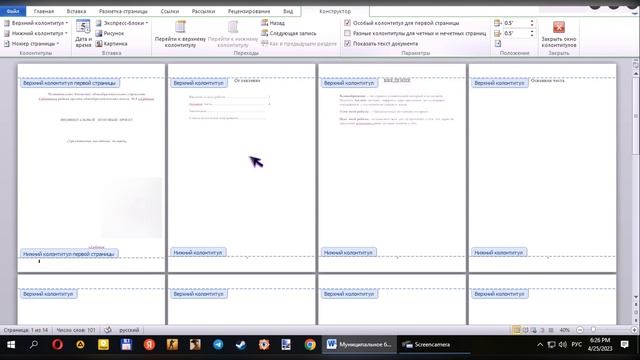
Task: Open the notification center icon
Action: click(x=624, y=345)
